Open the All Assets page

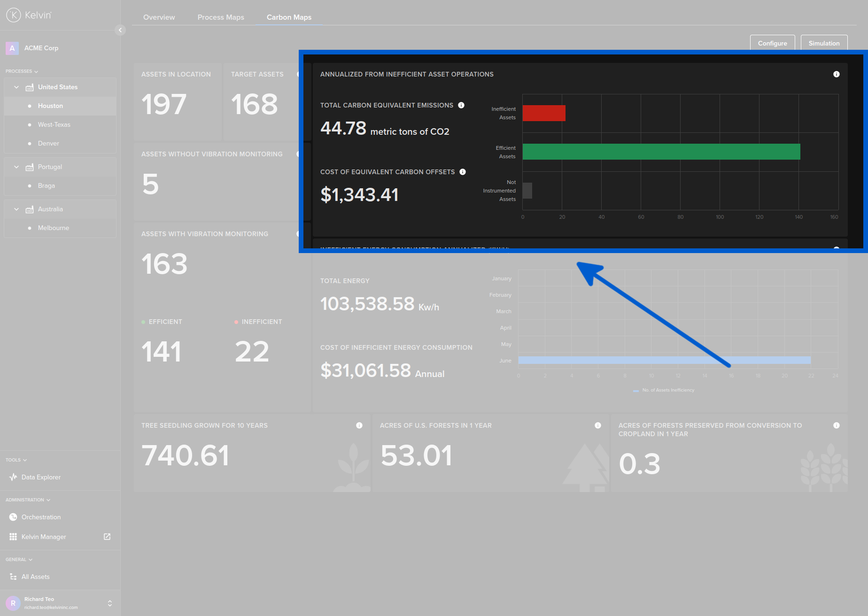click(x=35, y=577)
